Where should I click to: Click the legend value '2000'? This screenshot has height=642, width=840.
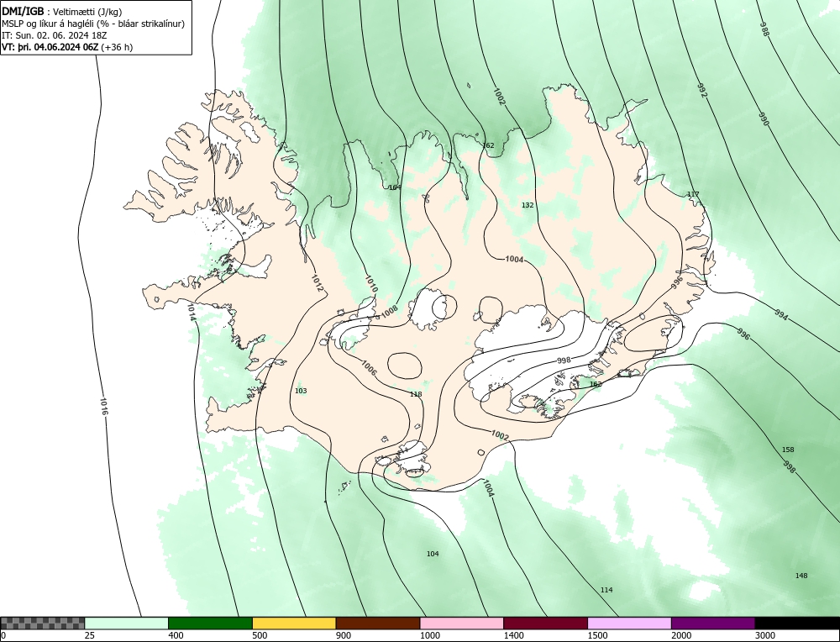click(681, 635)
